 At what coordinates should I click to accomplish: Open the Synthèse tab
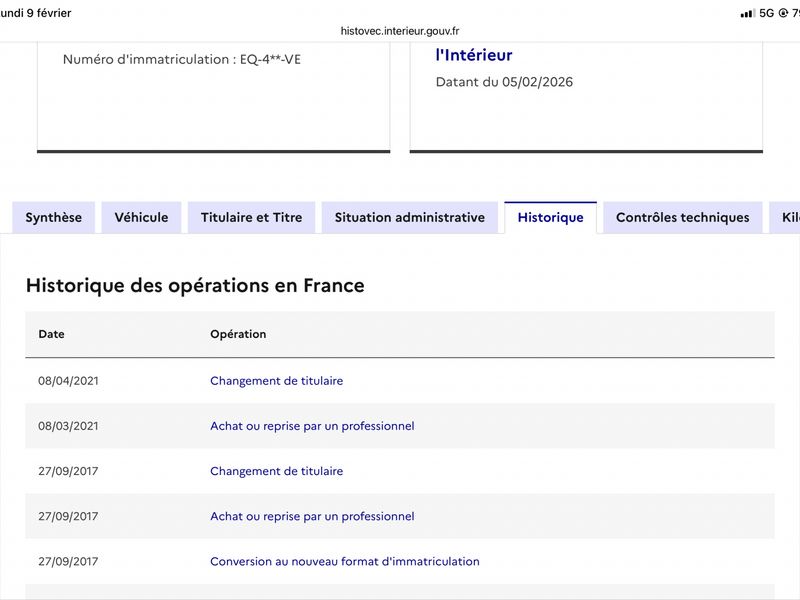coord(54,218)
